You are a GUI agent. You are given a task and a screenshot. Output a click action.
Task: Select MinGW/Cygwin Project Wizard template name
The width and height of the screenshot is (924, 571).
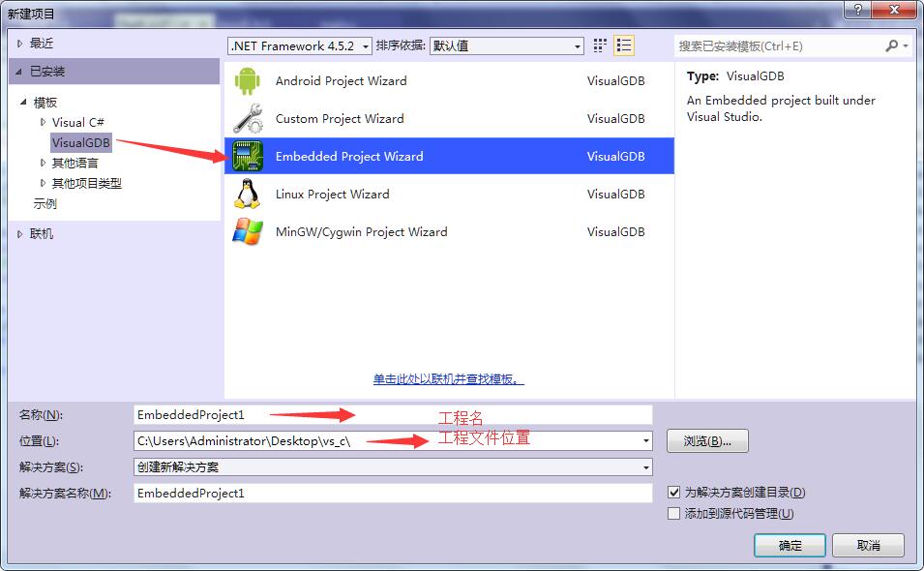coord(361,231)
